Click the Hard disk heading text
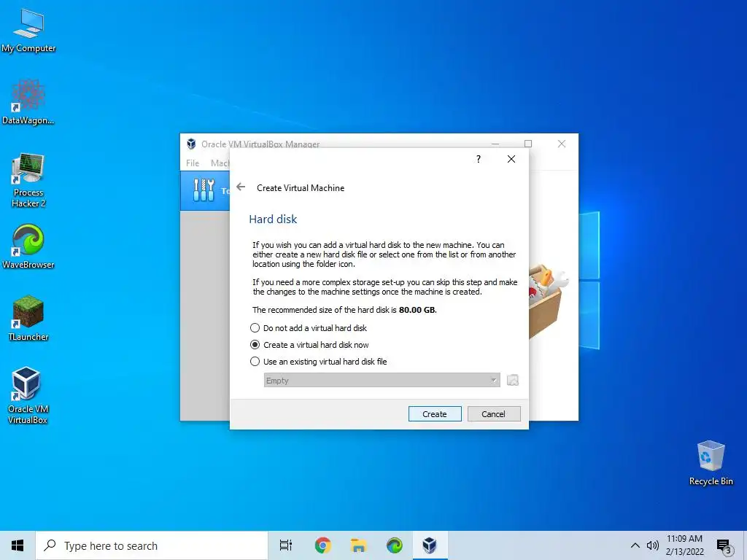The image size is (747, 560). coord(273,219)
